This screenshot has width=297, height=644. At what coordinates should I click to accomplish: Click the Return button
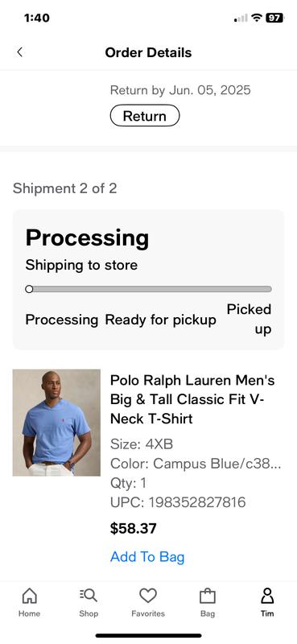click(145, 116)
